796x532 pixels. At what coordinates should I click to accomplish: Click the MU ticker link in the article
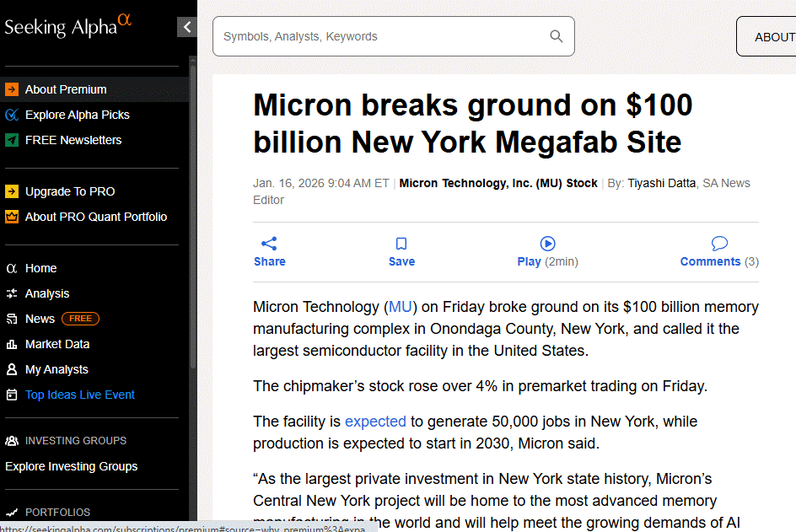coord(401,307)
